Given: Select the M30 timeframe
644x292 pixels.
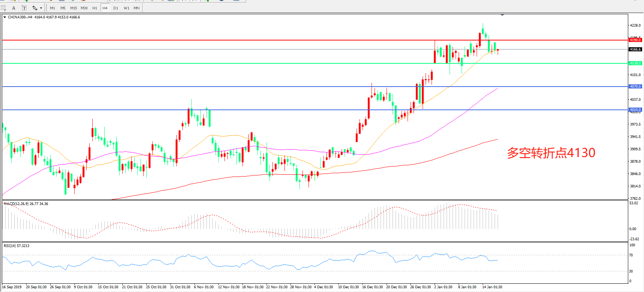Looking at the screenshot, I should [84, 8].
